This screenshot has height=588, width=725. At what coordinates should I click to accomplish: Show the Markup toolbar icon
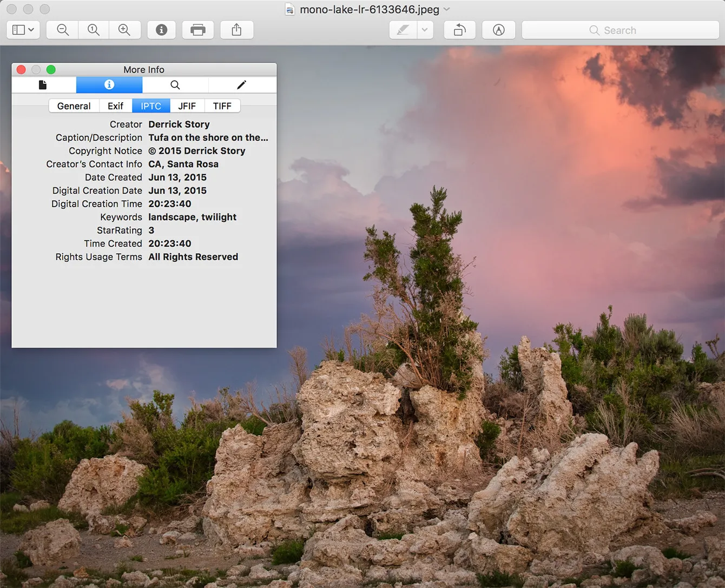(498, 30)
